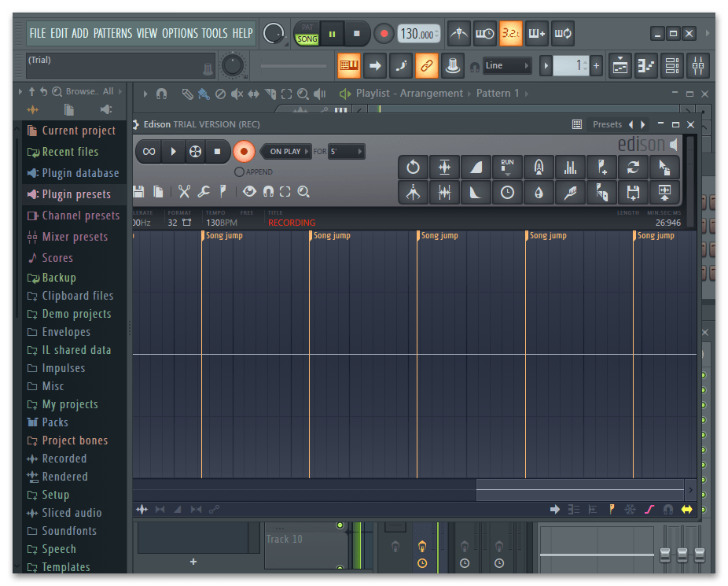Open the FOR 5' duration dropdown

(x=347, y=151)
